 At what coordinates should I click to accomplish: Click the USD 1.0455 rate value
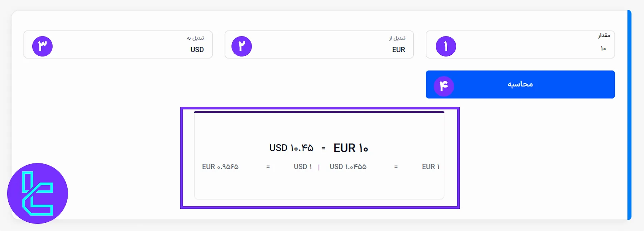tap(348, 167)
